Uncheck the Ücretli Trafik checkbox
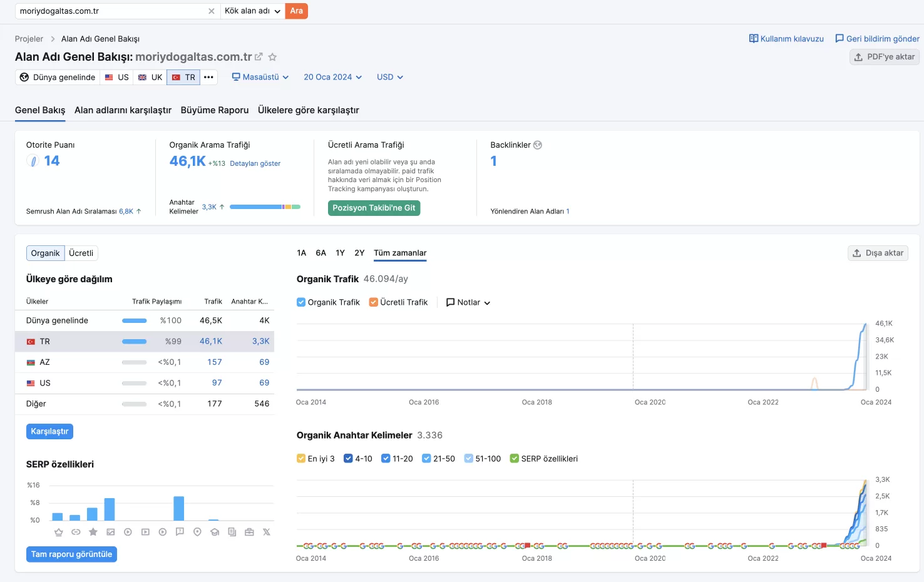The height and width of the screenshot is (582, 924). click(374, 302)
